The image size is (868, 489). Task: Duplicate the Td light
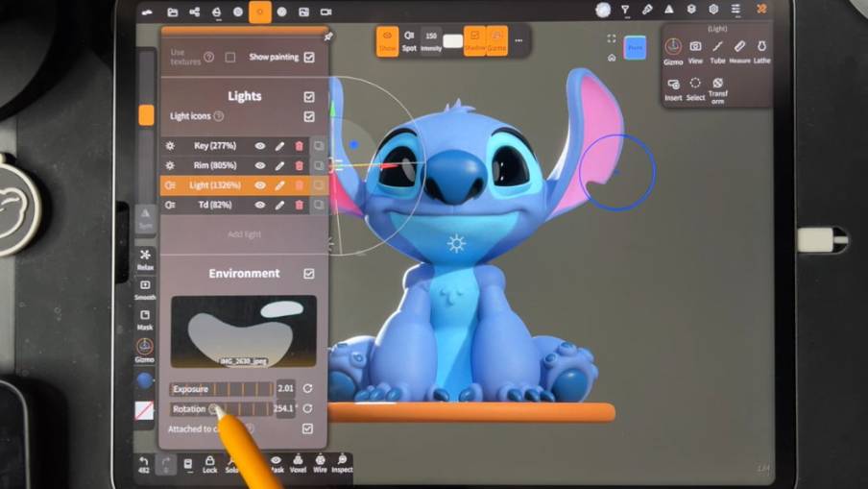coord(319,205)
